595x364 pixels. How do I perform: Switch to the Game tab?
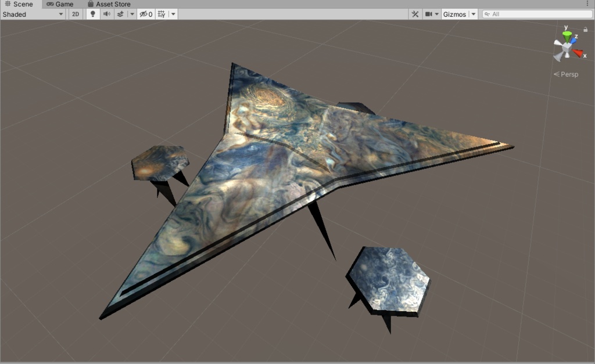[x=60, y=4]
